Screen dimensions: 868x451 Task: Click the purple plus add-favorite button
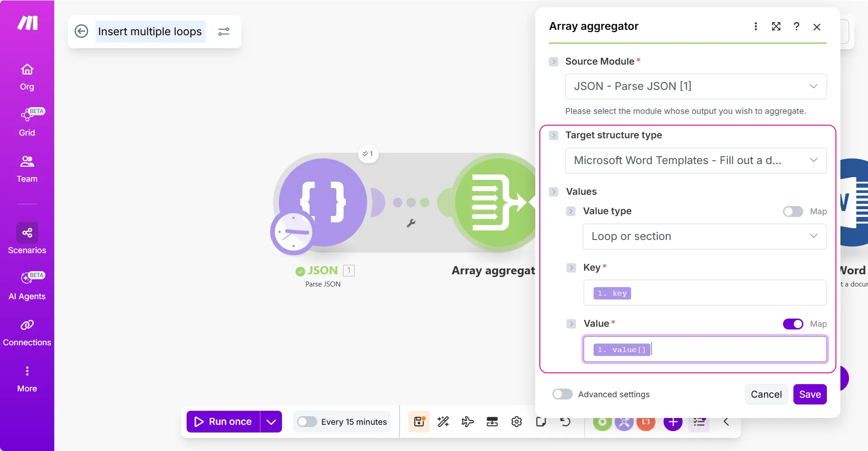[673, 422]
